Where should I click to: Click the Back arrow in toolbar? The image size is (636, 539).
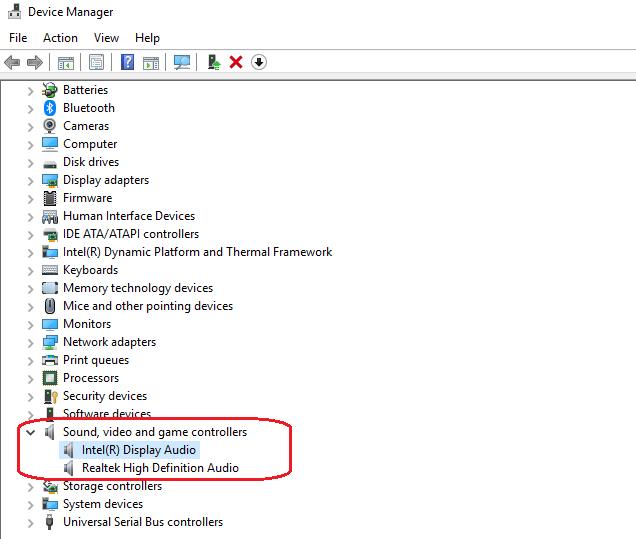[12, 63]
